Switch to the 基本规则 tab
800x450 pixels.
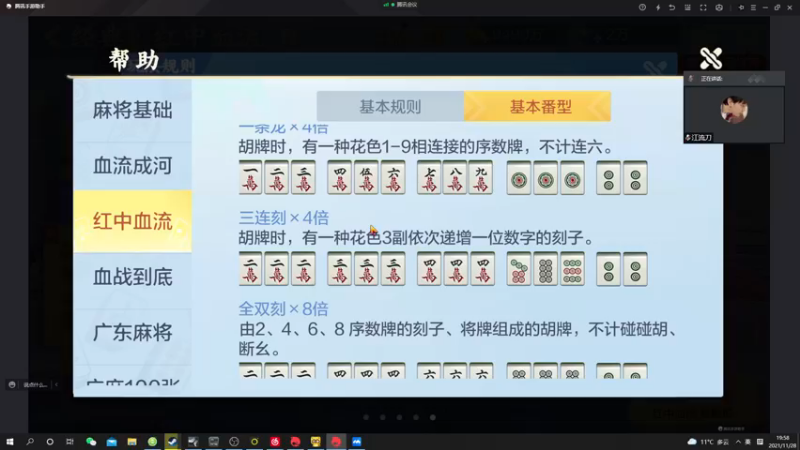[x=390, y=107]
